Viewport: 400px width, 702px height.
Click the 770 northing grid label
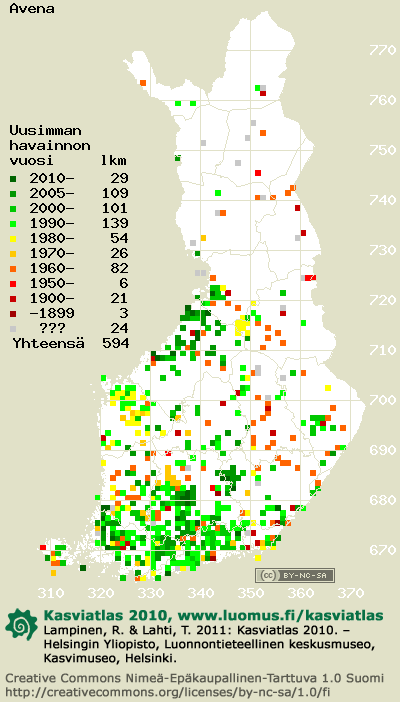383,50
